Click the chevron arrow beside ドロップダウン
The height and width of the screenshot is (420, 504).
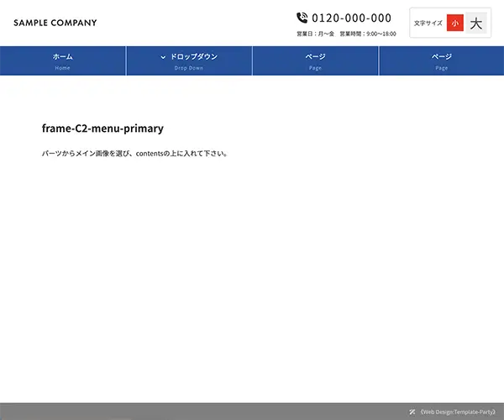coord(163,57)
